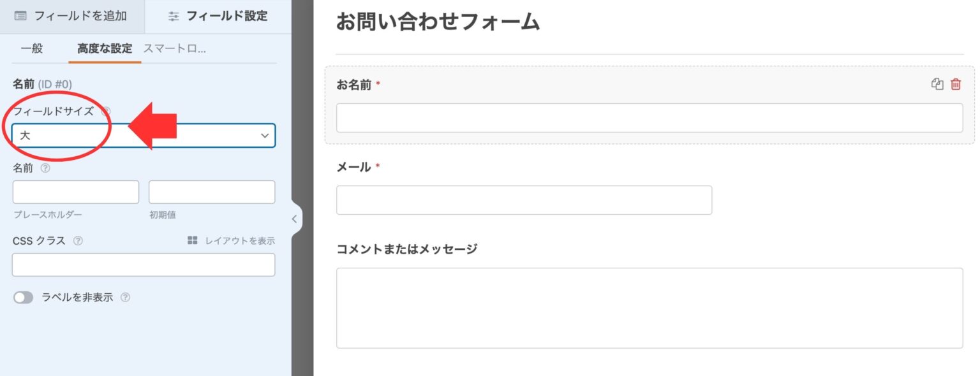Click the layout grid icon near レイアウトを表示
Screen dimensions: 980x376
(191, 241)
